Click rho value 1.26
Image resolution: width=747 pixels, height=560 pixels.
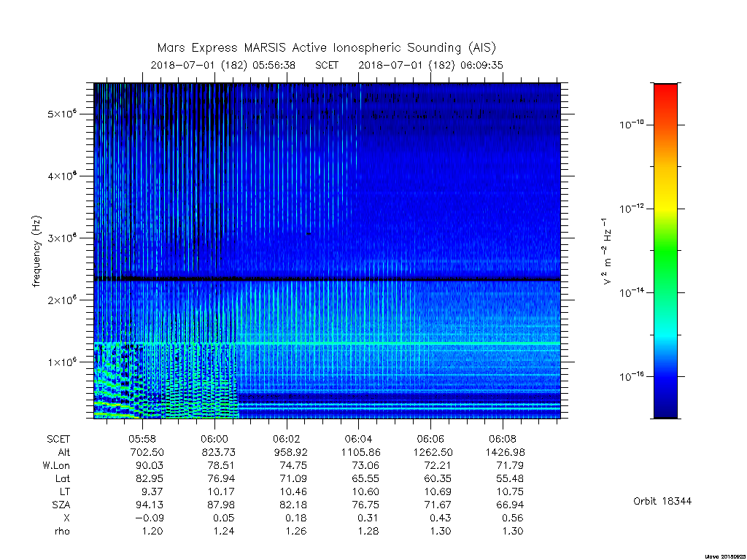(x=296, y=531)
